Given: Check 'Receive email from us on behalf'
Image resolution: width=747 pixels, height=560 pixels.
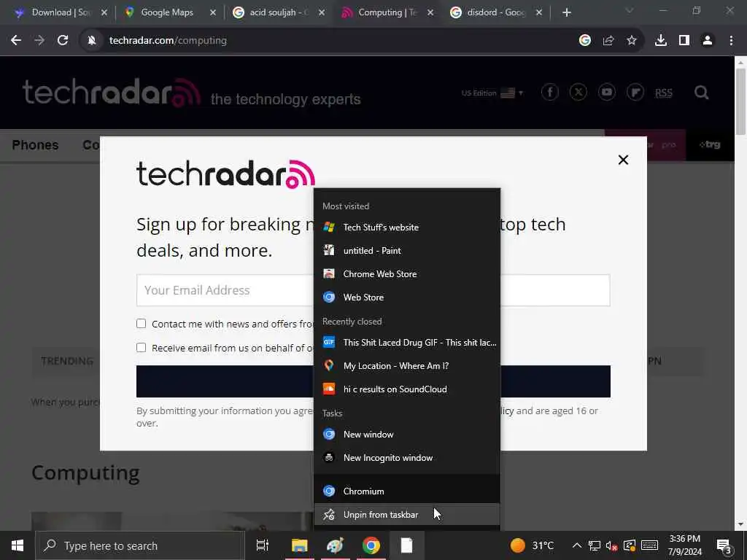Looking at the screenshot, I should click(141, 348).
